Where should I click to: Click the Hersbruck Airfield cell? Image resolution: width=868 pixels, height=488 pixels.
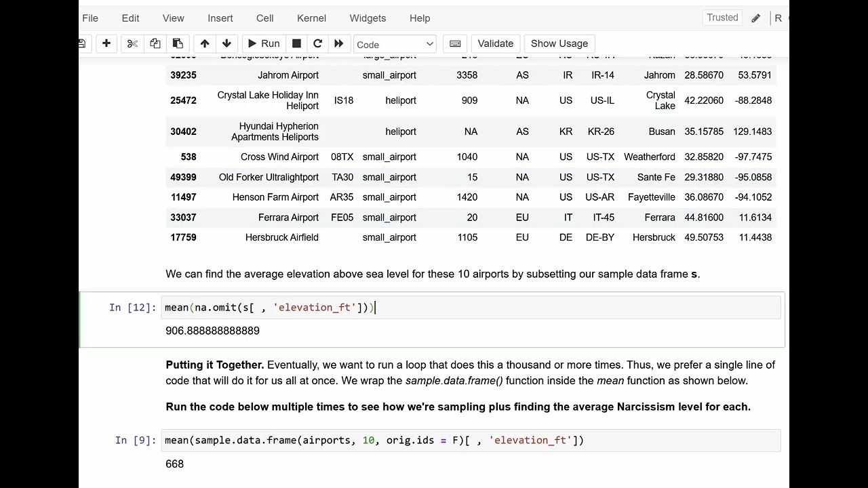coord(282,237)
